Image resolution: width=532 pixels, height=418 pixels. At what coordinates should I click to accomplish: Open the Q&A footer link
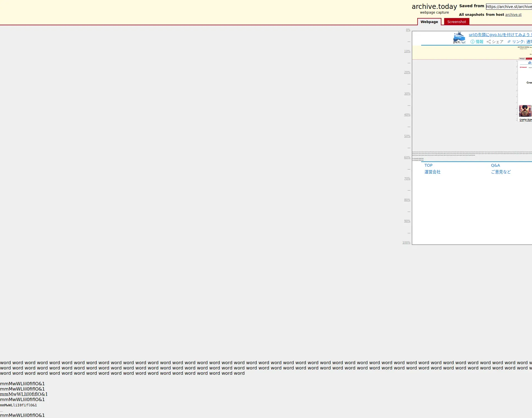[495, 165]
